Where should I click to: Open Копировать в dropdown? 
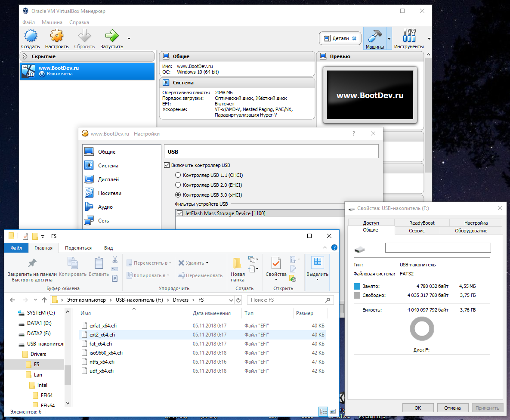click(148, 275)
